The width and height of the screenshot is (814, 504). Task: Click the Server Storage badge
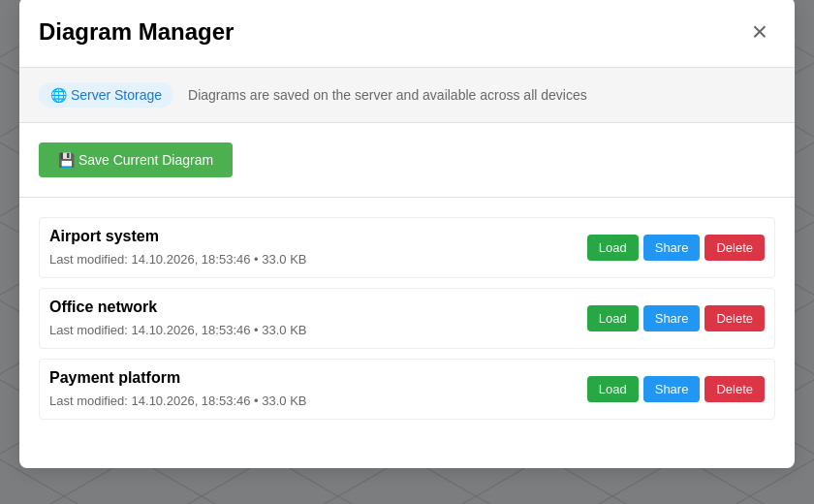(106, 95)
